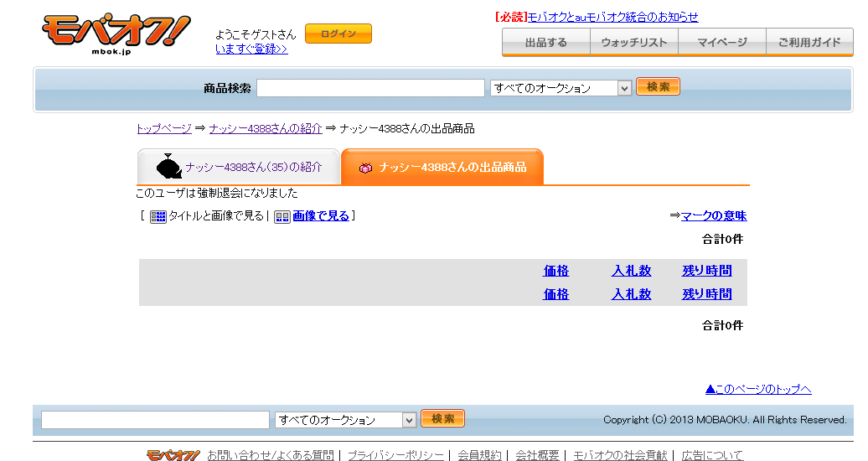Click the いますぐ登録 signup link
The image size is (868, 461).
(x=251, y=49)
